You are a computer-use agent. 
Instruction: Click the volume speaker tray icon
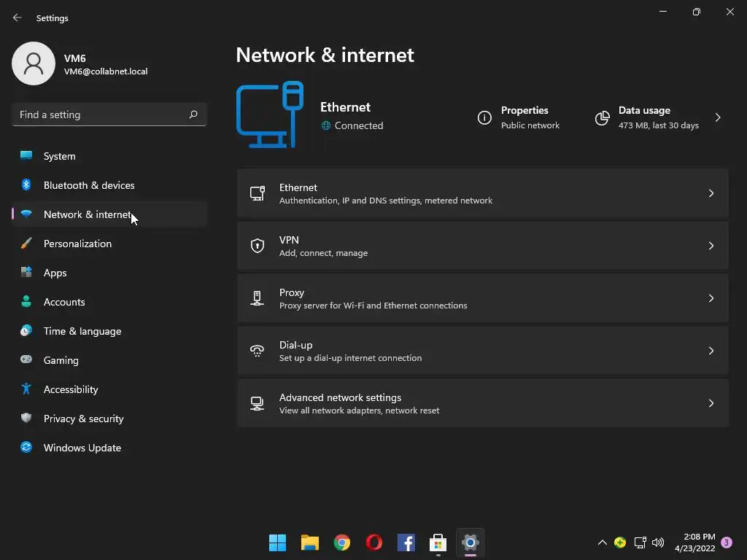point(658,542)
